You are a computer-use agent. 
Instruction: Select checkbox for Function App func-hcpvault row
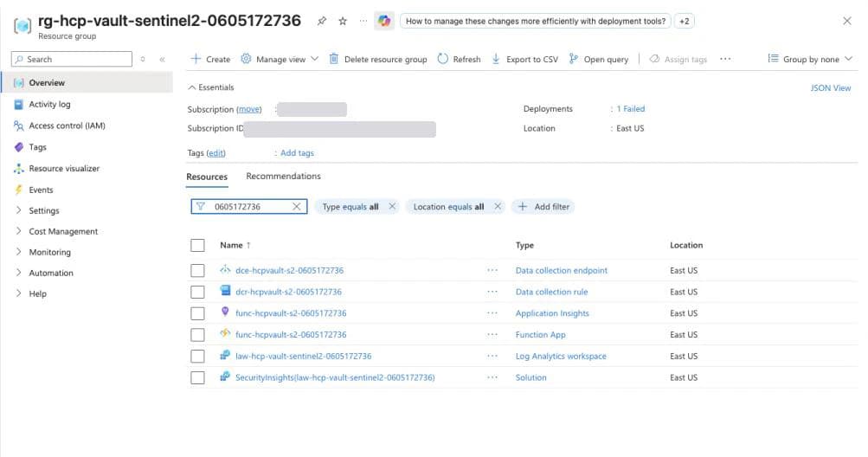click(197, 335)
